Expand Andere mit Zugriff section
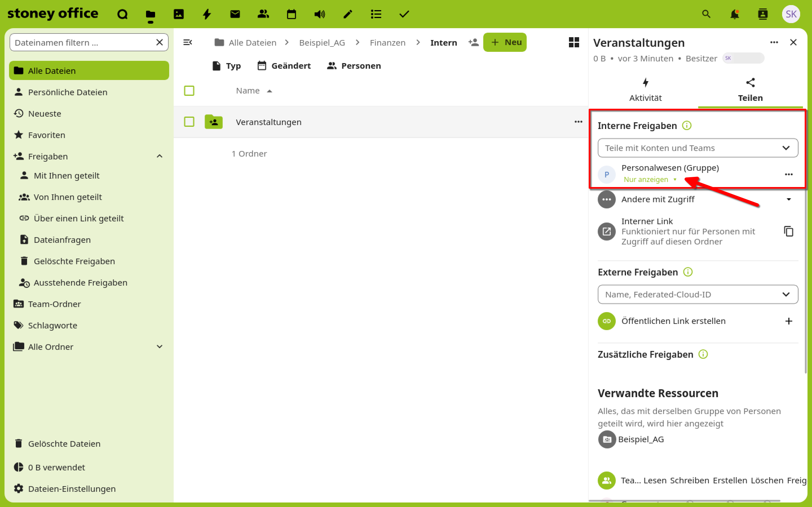The image size is (812, 507). (x=789, y=199)
